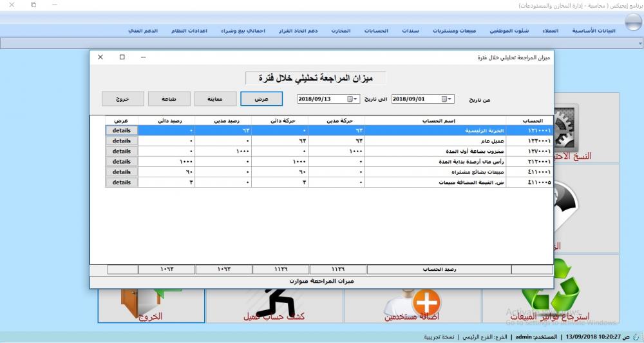Click the عرض display button
Screen dimensions: 644x343
coord(261,99)
